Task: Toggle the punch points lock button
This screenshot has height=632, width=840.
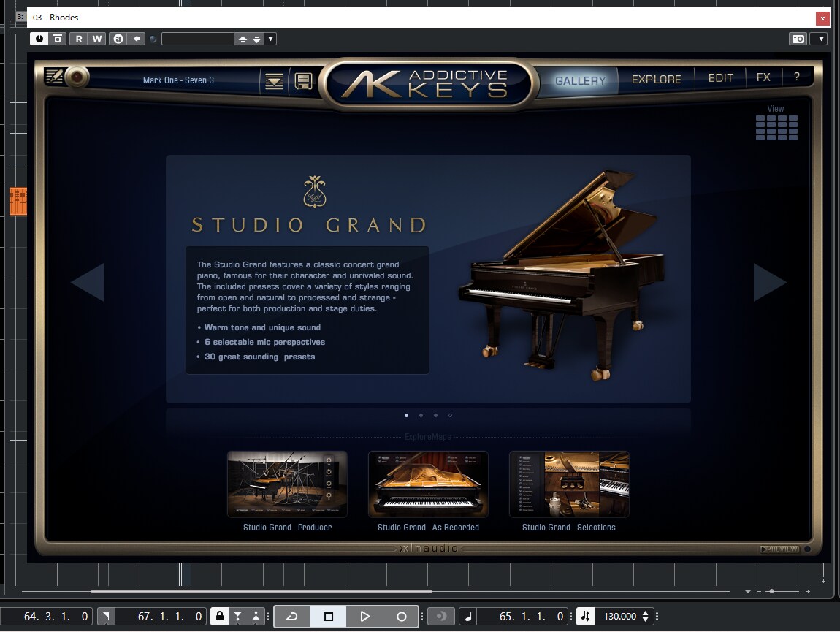Action: point(220,617)
